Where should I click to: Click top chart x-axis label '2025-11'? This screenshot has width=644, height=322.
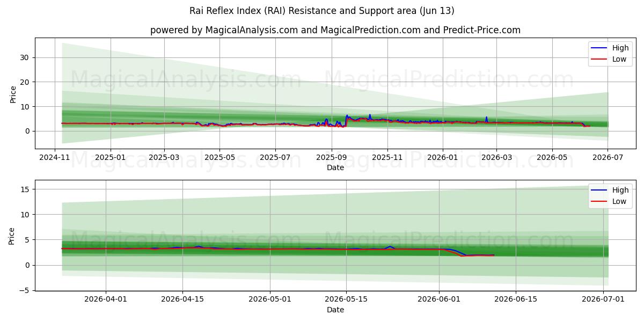click(387, 158)
